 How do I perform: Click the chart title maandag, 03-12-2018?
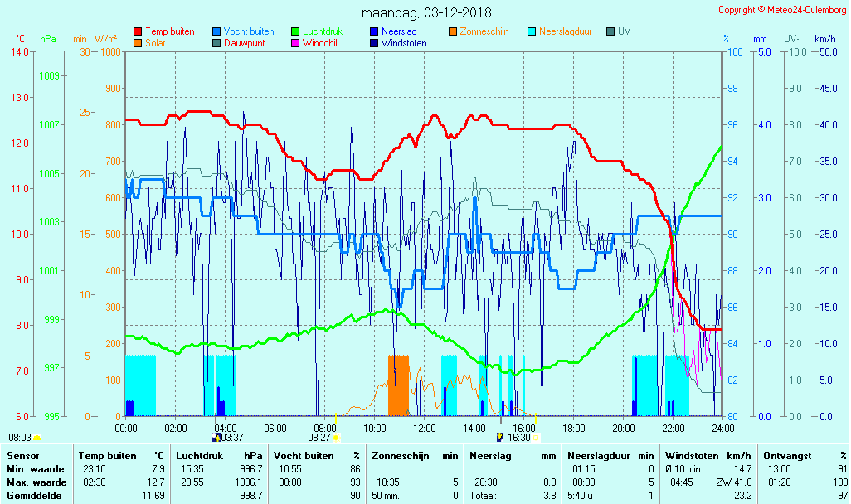click(426, 12)
